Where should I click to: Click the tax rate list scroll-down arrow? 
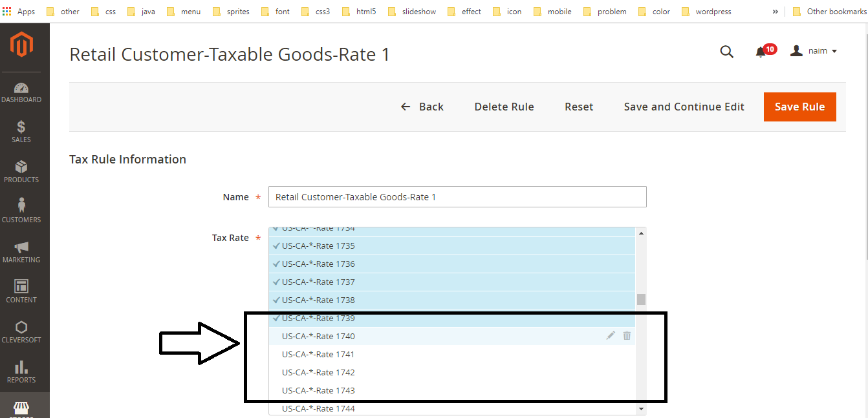coord(641,409)
